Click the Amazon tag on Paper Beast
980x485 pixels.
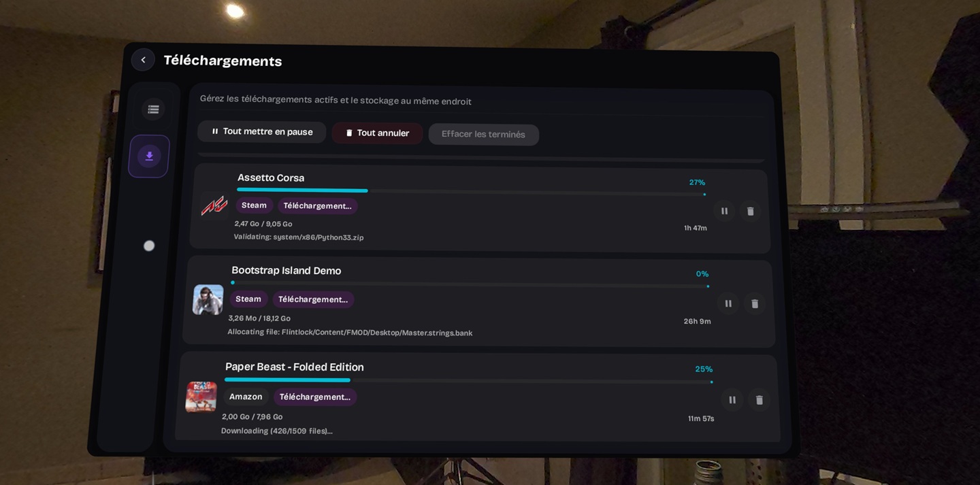pos(246,397)
